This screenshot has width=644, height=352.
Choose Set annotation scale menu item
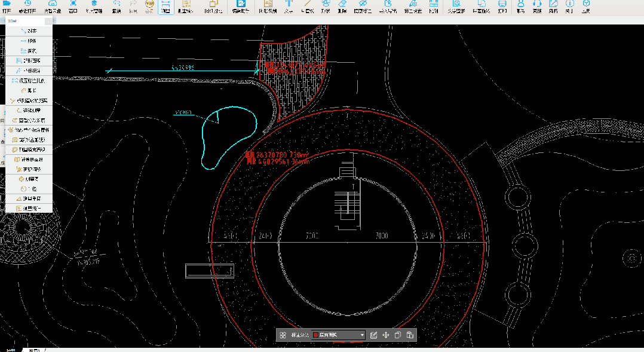click(29, 81)
